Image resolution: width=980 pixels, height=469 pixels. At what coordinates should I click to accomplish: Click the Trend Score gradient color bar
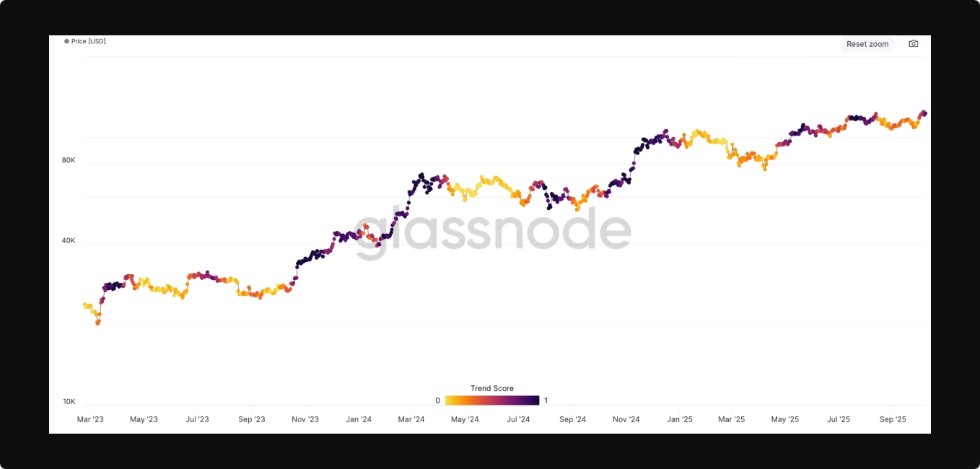click(x=492, y=400)
